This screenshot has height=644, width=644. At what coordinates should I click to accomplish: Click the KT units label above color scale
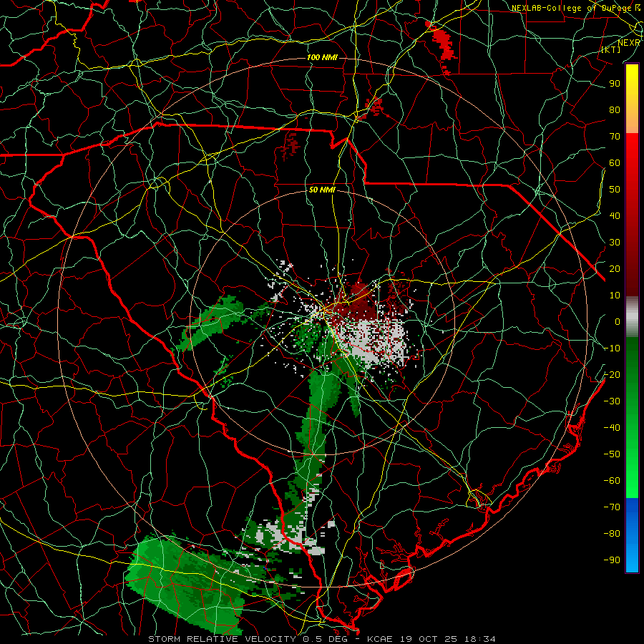click(x=611, y=49)
